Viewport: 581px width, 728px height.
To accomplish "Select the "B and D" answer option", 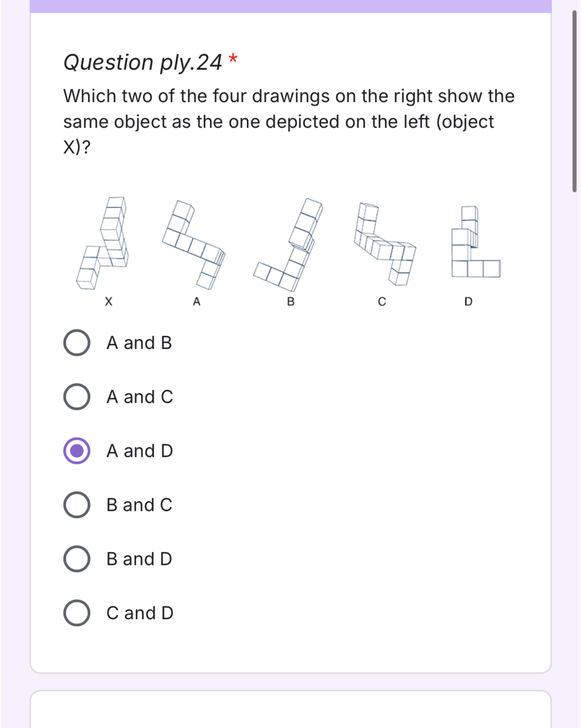I will (x=77, y=559).
